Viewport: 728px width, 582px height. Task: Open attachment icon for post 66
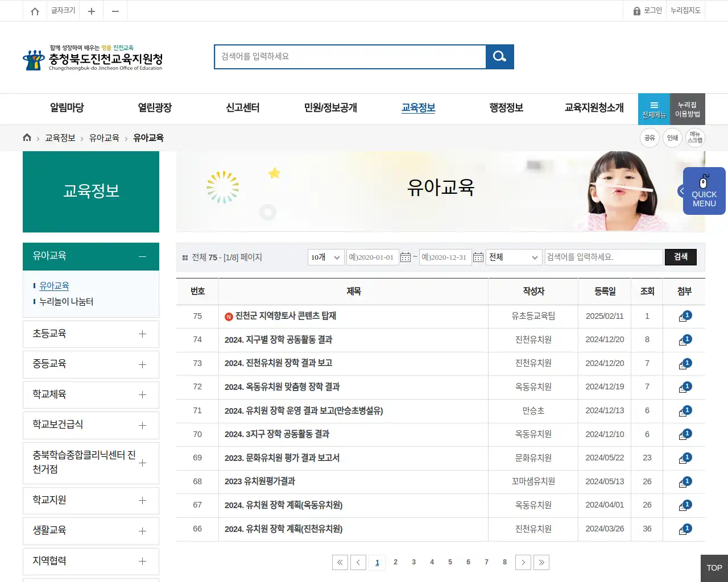coord(685,530)
